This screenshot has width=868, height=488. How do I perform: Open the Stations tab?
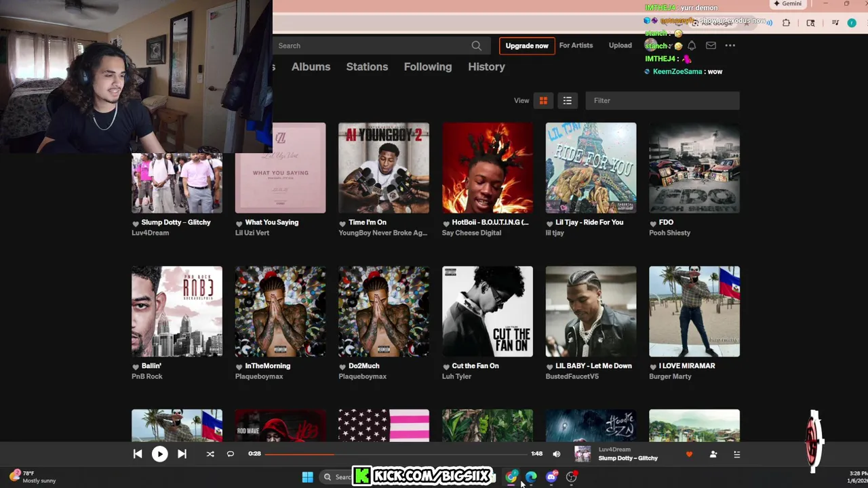click(x=367, y=66)
